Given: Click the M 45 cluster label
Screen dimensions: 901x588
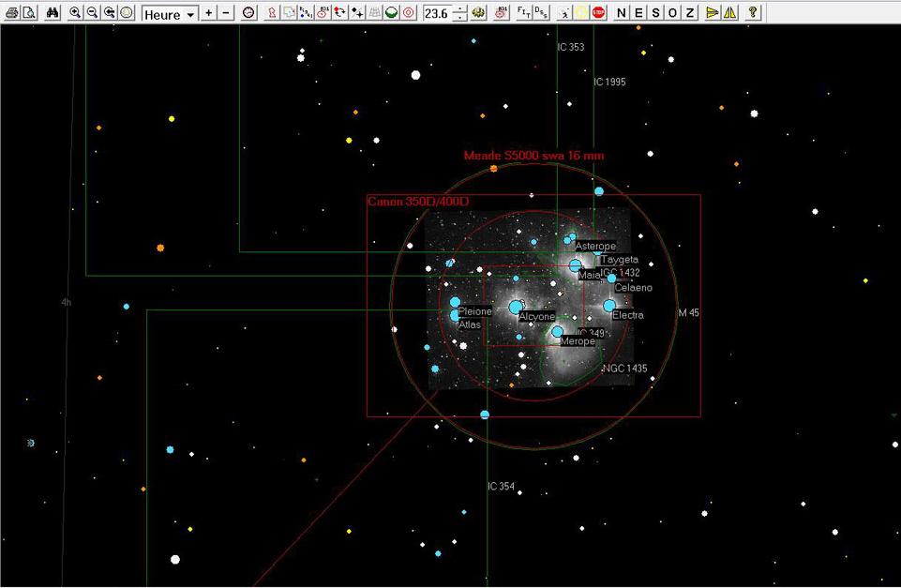Looking at the screenshot, I should pyautogui.click(x=688, y=312).
